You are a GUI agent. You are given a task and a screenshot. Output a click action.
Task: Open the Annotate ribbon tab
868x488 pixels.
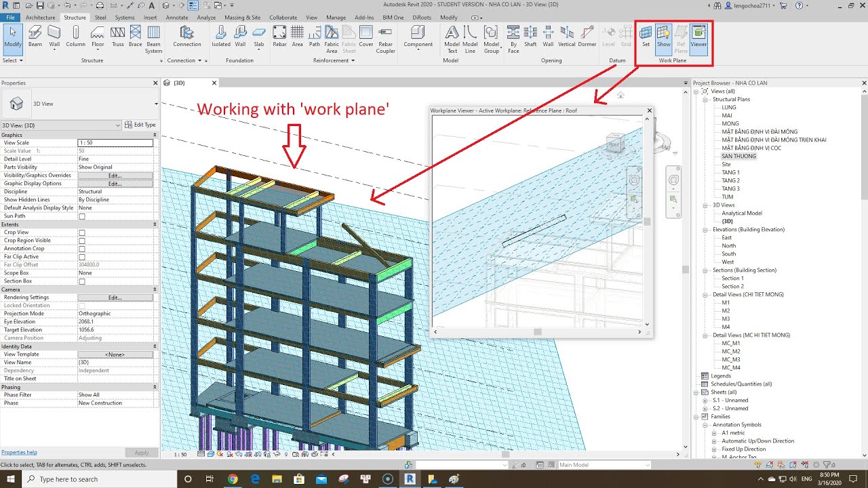177,18
